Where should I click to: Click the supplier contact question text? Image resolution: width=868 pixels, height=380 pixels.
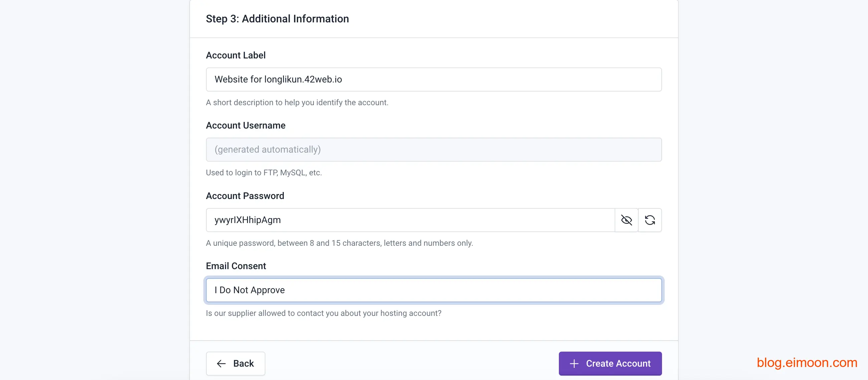click(323, 313)
